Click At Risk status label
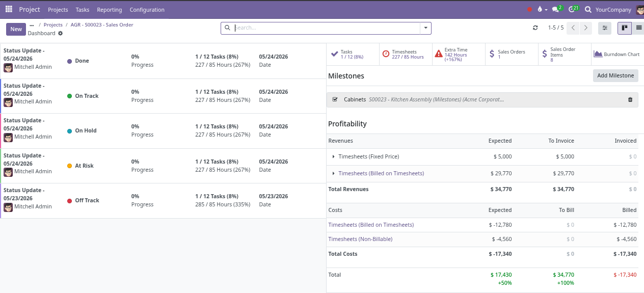The image size is (644, 293). 84,166
